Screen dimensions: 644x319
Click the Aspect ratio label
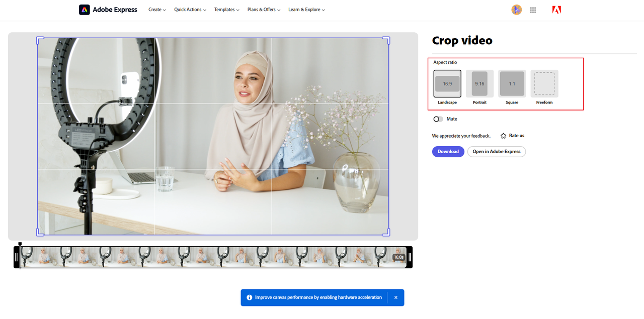(445, 62)
